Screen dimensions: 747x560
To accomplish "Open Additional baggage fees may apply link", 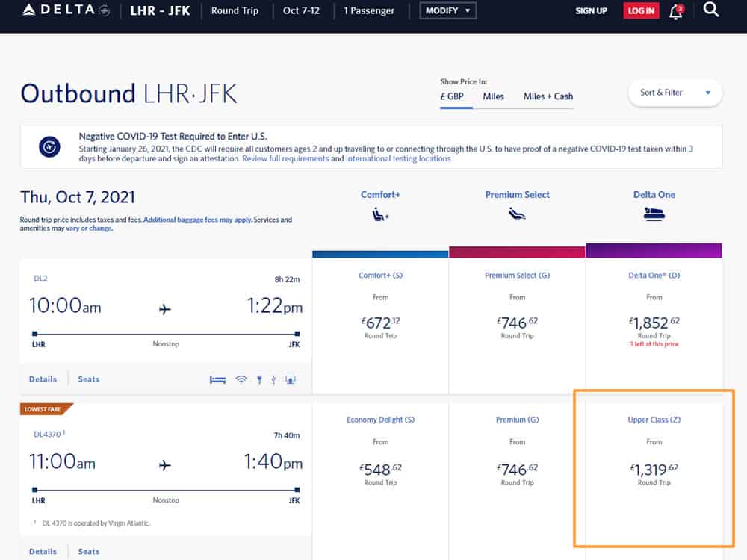I will tap(197, 220).
